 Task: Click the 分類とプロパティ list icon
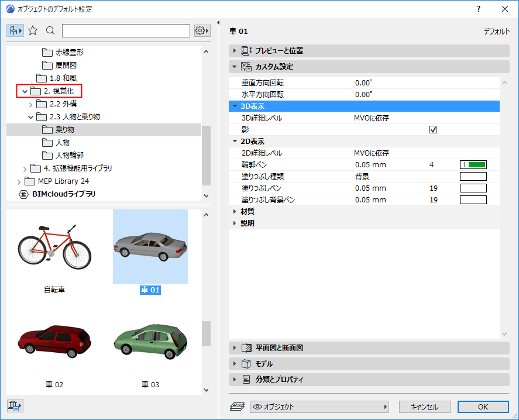[246, 379]
